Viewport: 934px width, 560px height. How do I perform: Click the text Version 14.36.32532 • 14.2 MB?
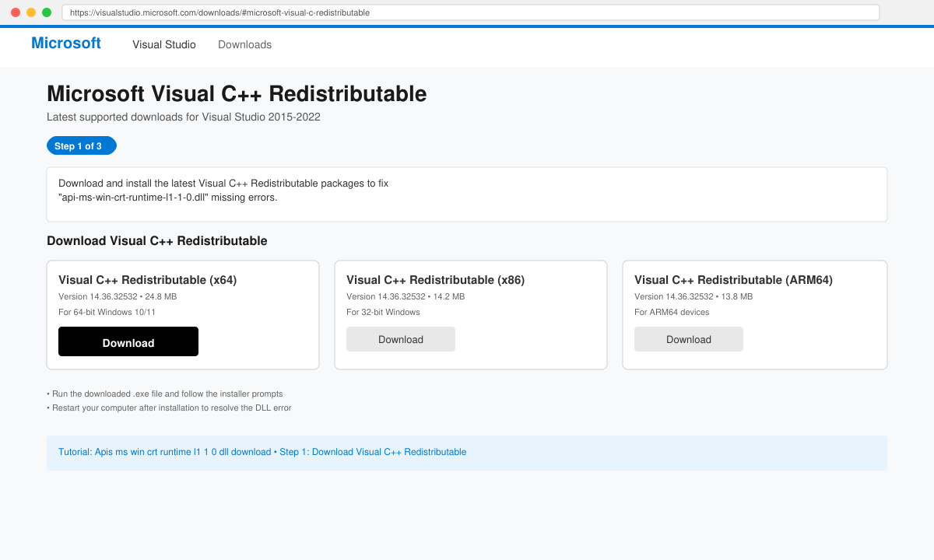(406, 296)
